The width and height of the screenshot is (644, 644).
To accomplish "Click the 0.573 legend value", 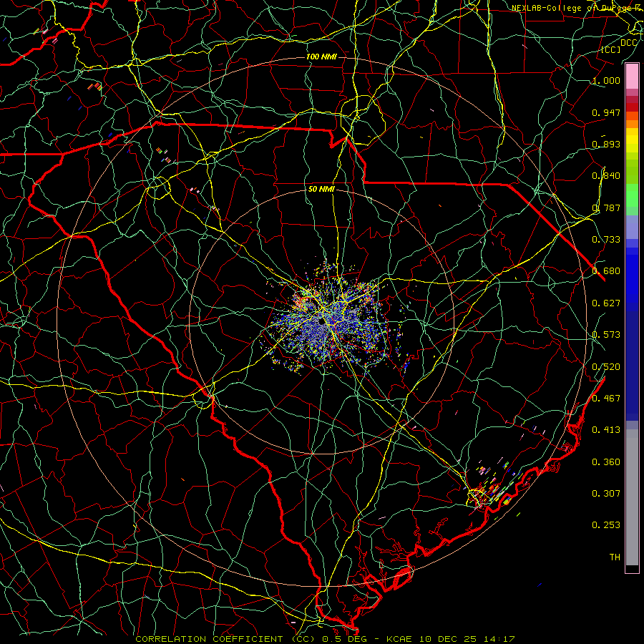I will 606,335.
